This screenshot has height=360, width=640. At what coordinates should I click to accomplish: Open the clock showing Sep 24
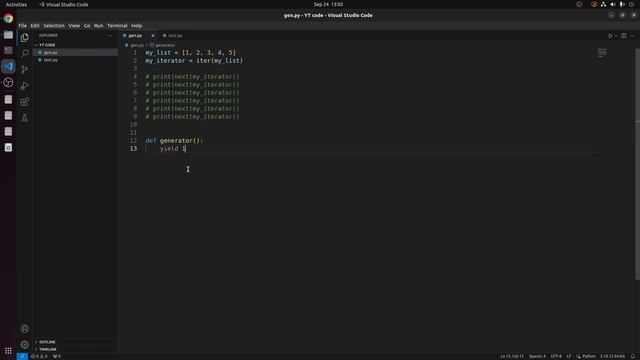[328, 4]
